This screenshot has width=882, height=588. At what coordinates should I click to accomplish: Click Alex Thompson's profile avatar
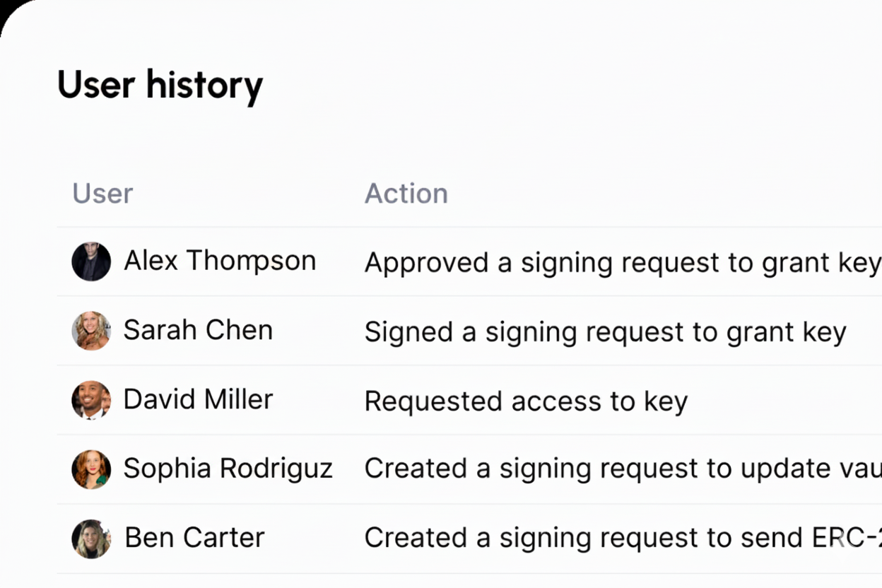(91, 261)
